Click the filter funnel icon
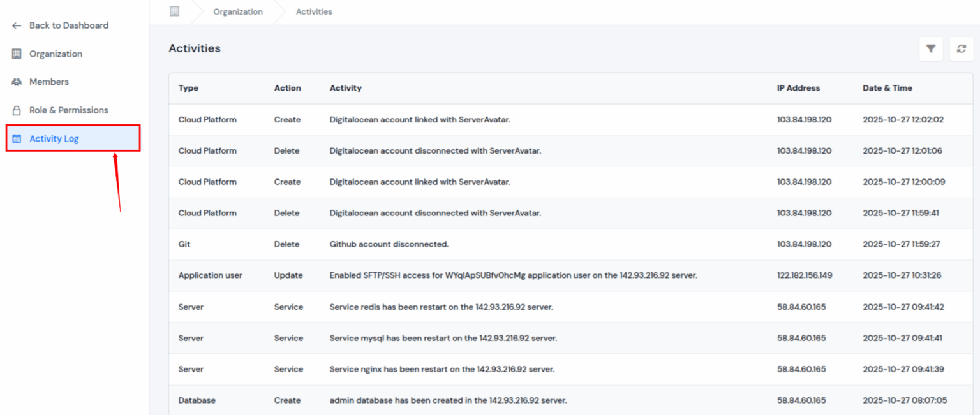Image resolution: width=980 pixels, height=415 pixels. pos(931,49)
